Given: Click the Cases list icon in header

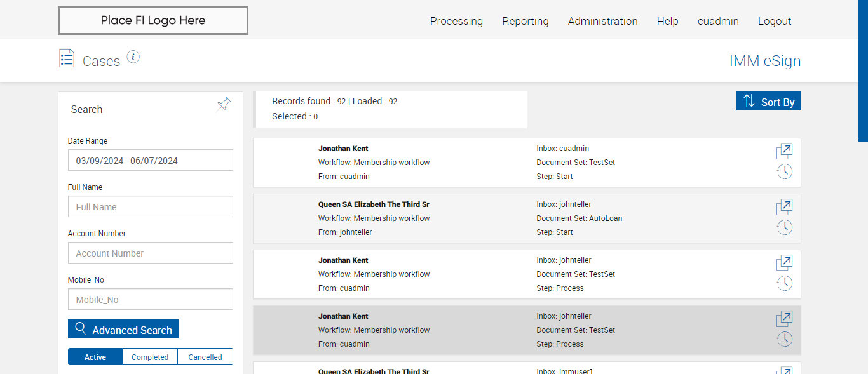Looking at the screenshot, I should click(x=67, y=58).
